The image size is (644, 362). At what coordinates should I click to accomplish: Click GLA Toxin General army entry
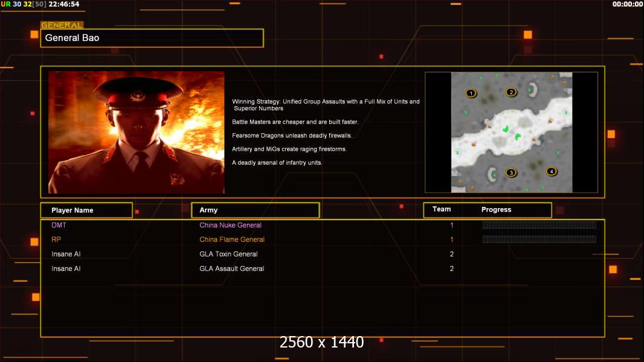[x=228, y=254]
